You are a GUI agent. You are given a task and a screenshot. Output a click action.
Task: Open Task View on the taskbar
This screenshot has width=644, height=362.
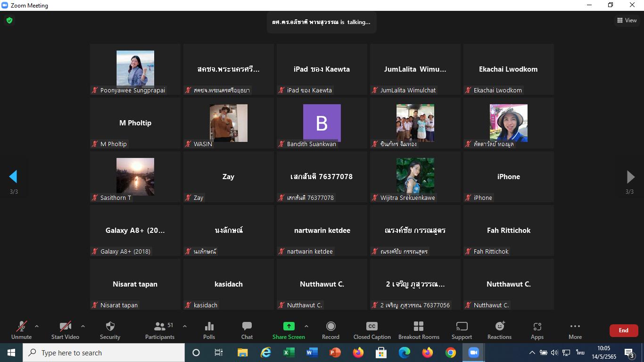point(219,353)
